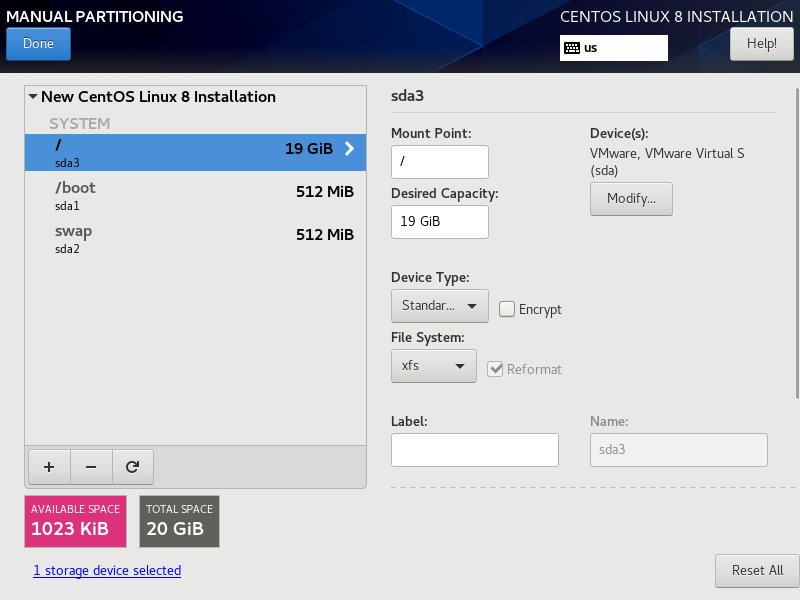800x600 pixels.
Task: Click the us keyboard layout indicator
Action: 614,48
